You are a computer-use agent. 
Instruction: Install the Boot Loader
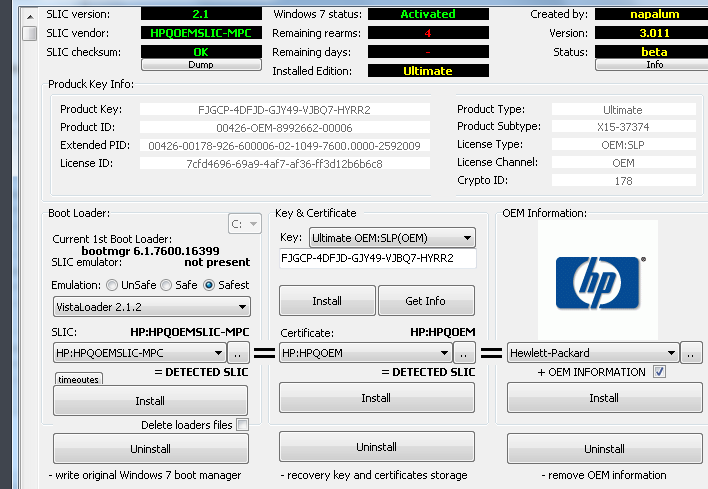(x=150, y=401)
